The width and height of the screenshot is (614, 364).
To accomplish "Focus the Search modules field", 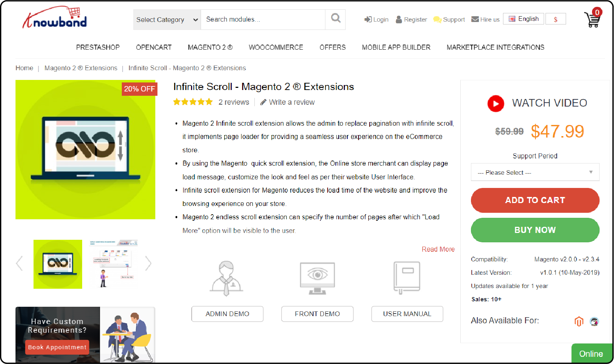I will 263,19.
